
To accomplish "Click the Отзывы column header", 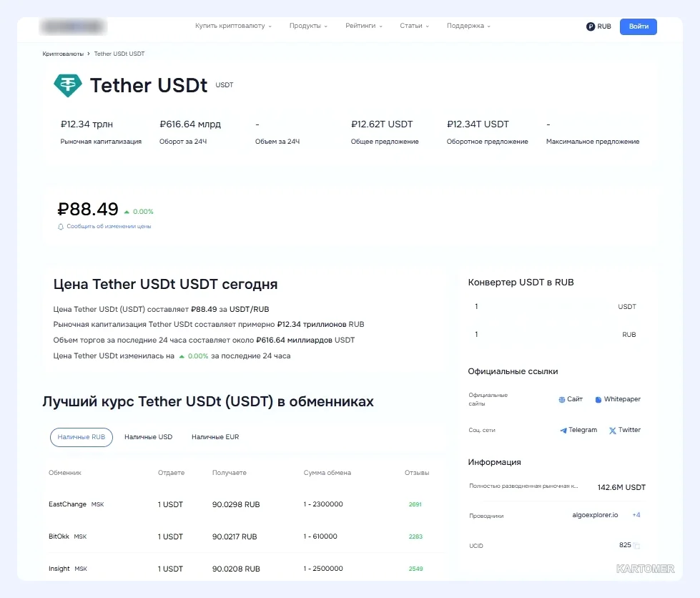I will 417,473.
